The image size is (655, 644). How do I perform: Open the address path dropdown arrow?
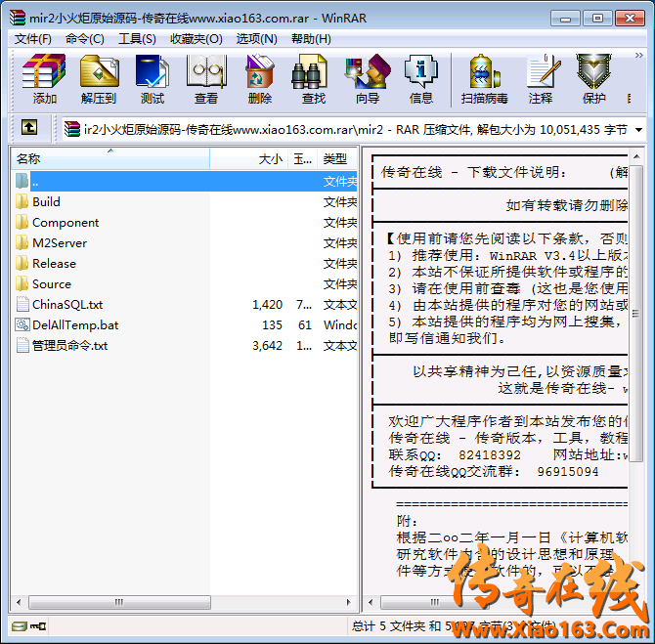click(638, 130)
